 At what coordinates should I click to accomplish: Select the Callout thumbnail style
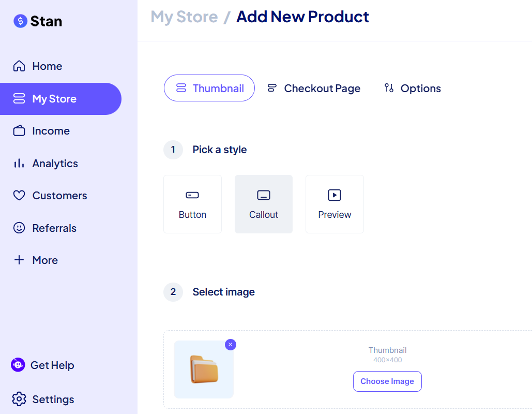point(264,204)
